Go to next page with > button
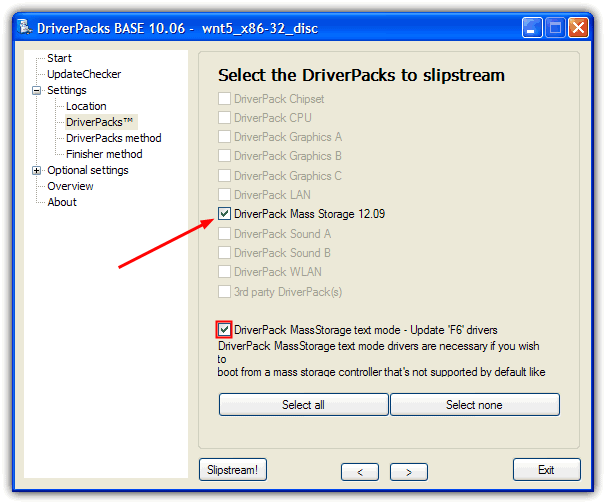Viewport: 606px width, 503px height. coord(409,472)
